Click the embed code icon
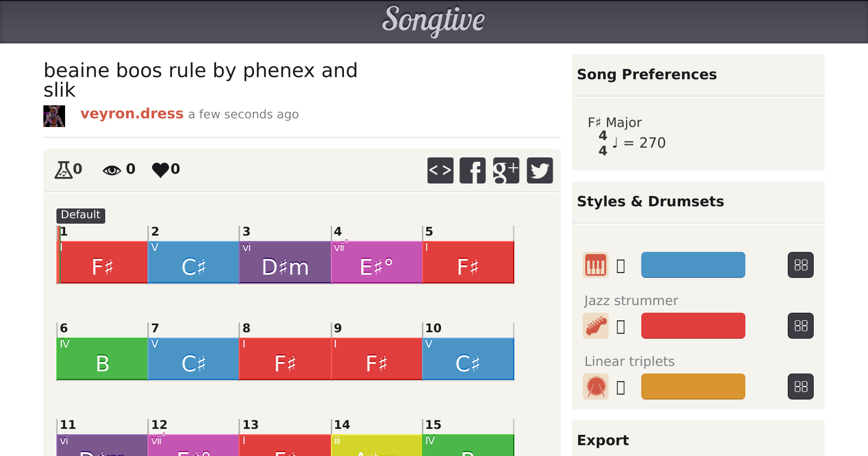Screen dimensions: 868x456 pyautogui.click(x=440, y=170)
